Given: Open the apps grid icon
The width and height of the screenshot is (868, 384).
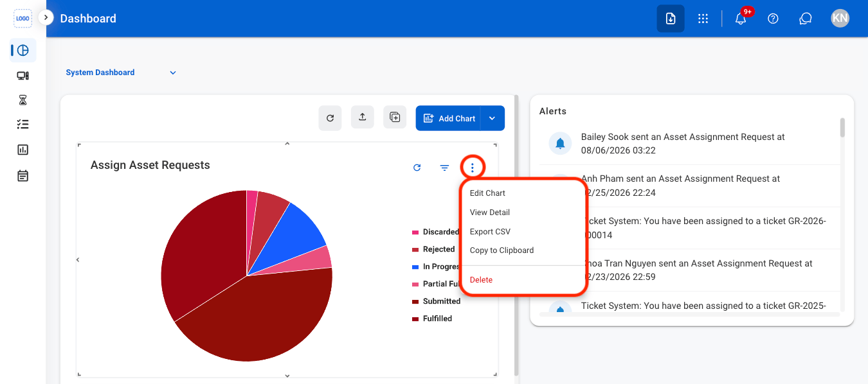Looking at the screenshot, I should pyautogui.click(x=703, y=19).
